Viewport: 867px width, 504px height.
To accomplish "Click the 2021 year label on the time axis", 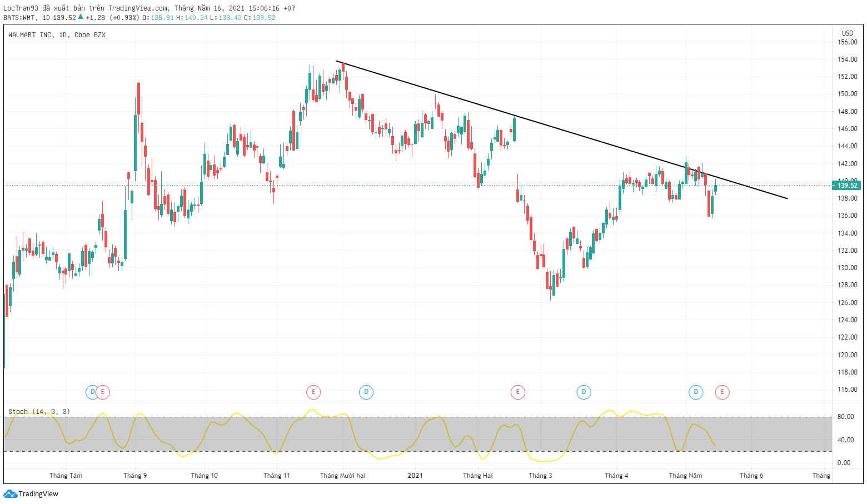I will (415, 476).
